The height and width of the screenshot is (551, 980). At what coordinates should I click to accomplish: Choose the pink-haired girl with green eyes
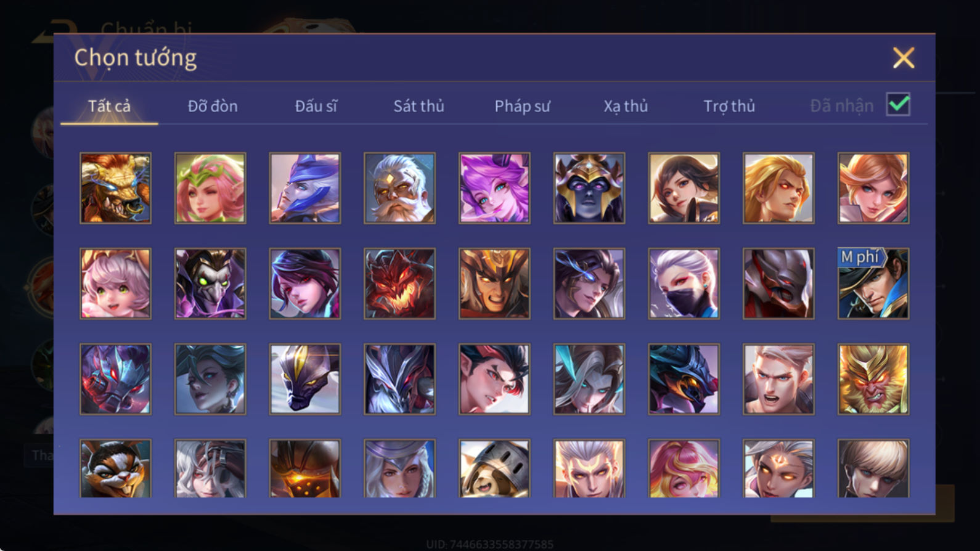click(x=115, y=284)
